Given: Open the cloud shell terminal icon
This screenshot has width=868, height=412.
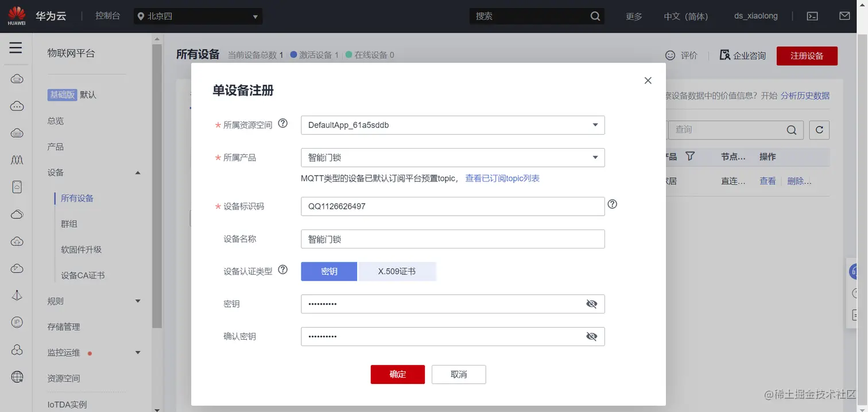Looking at the screenshot, I should click(x=812, y=16).
